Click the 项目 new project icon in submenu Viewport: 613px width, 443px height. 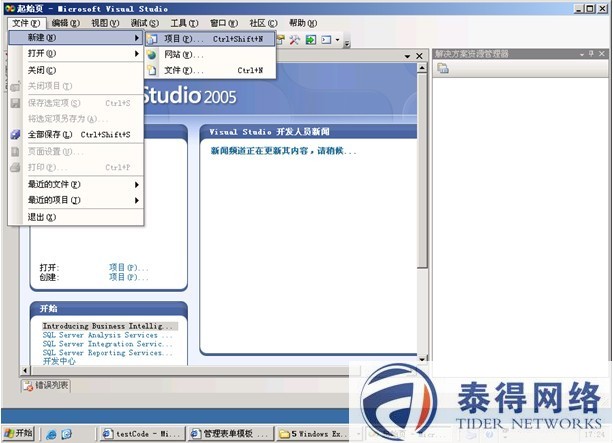[152, 39]
